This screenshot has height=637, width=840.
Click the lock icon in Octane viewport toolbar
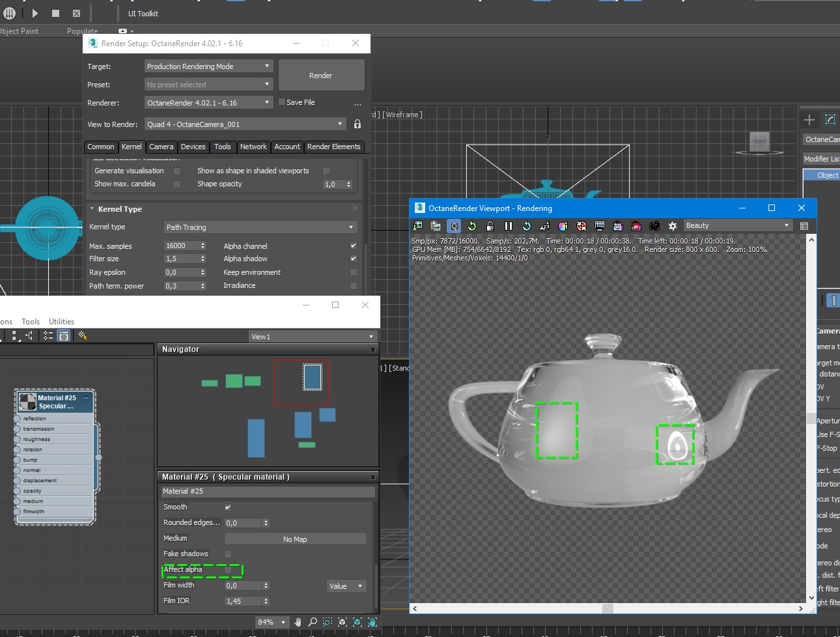click(x=490, y=226)
